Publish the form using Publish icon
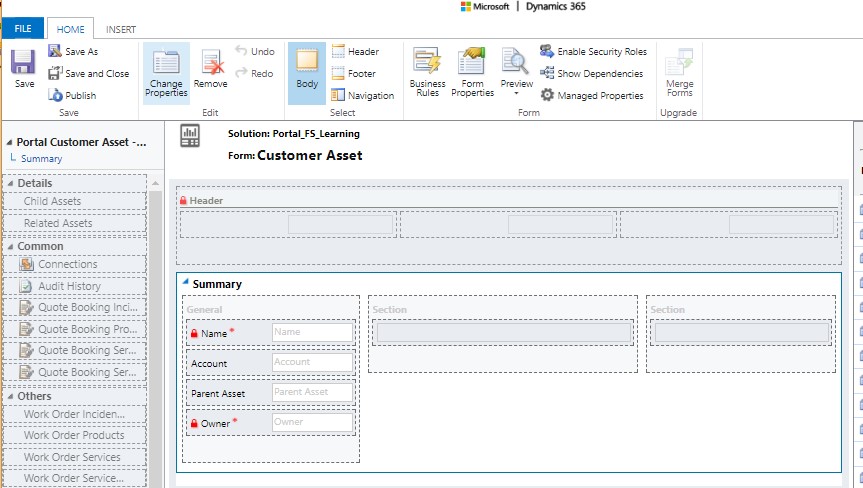Screen dimensions: 863x488 (55, 95)
